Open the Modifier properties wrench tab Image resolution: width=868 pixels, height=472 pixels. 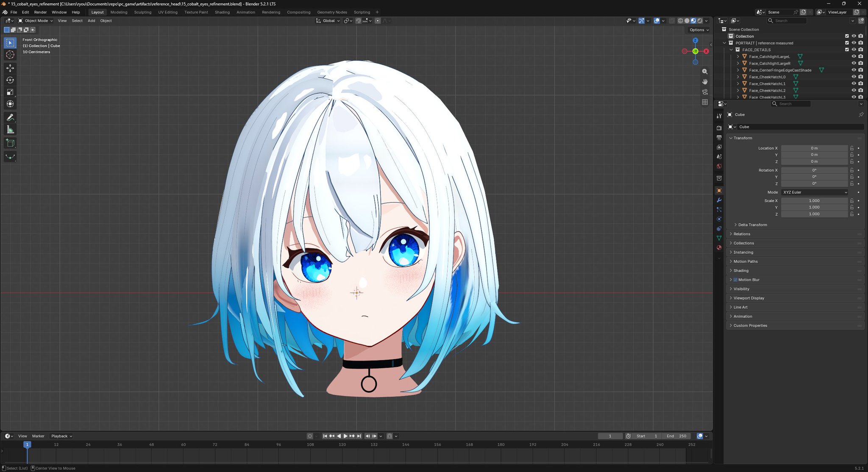click(719, 200)
